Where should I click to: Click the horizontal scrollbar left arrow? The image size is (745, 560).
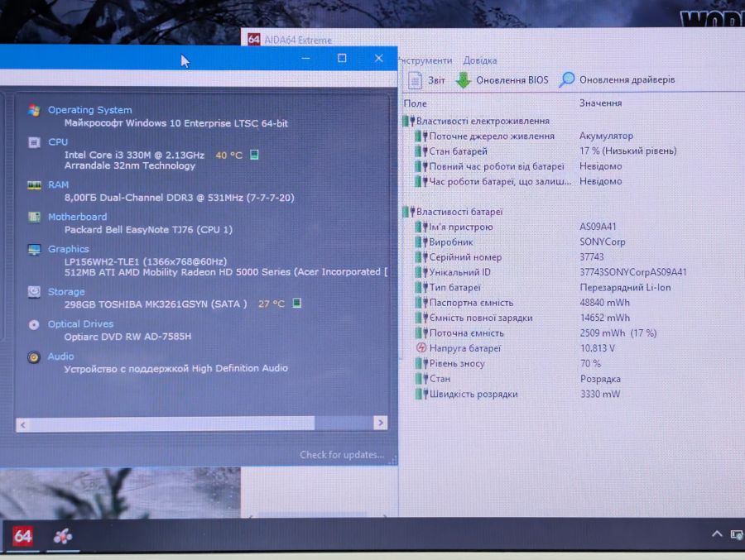[23, 424]
